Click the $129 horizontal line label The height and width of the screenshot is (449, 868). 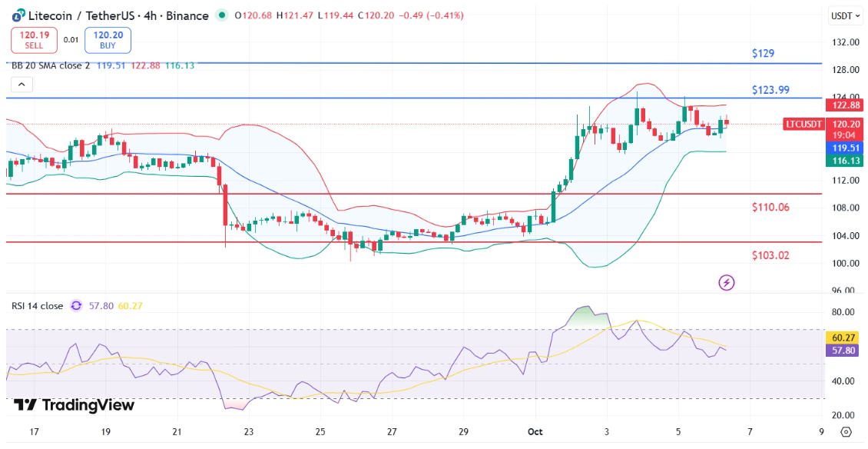pos(763,54)
